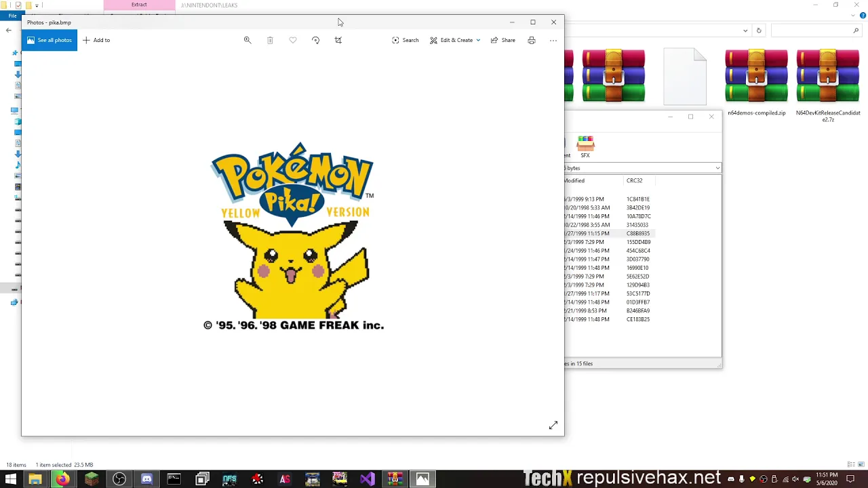The width and height of the screenshot is (868, 488).
Task: Click the Photos app taskbar icon
Action: [422, 479]
